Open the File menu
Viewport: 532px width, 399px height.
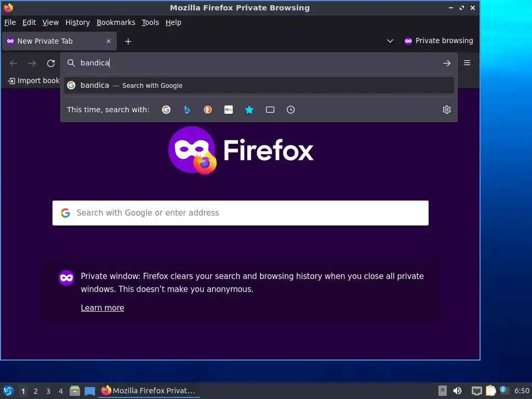10,22
